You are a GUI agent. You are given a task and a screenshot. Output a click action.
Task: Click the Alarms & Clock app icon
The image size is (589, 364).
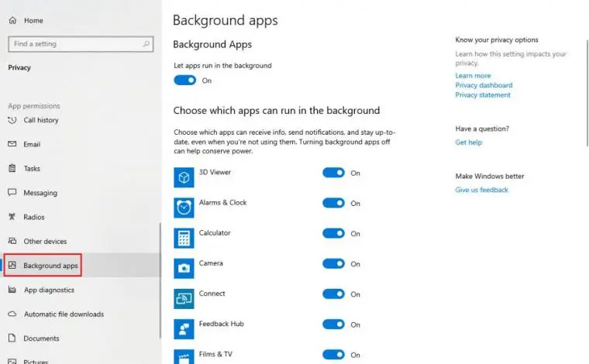point(184,208)
